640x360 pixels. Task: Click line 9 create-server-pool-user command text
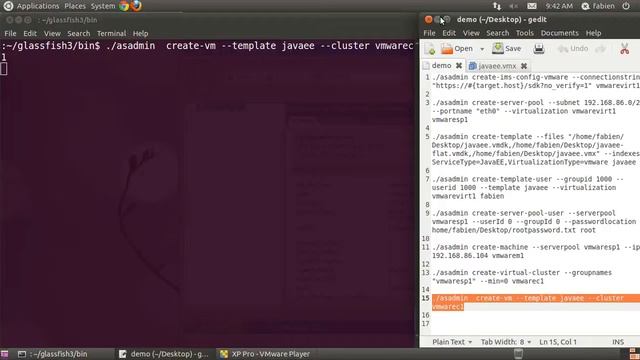tap(534, 221)
